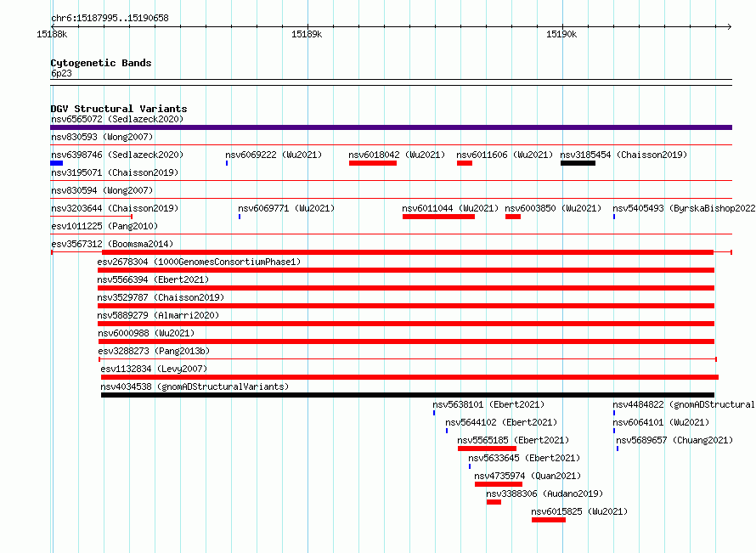Click the esv2678304 1000GenomesConsortiumPhase1 label
Screen dimensions: 756x553
[x=199, y=262]
